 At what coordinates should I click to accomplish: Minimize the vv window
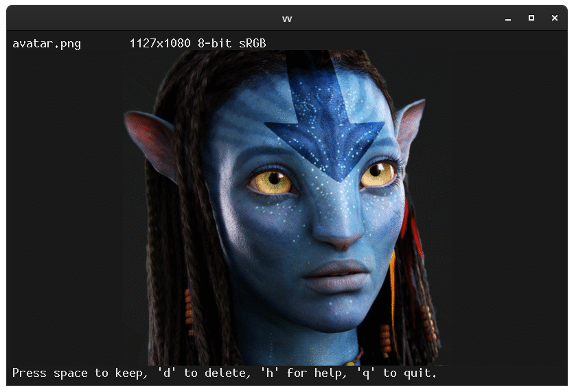[x=507, y=19]
